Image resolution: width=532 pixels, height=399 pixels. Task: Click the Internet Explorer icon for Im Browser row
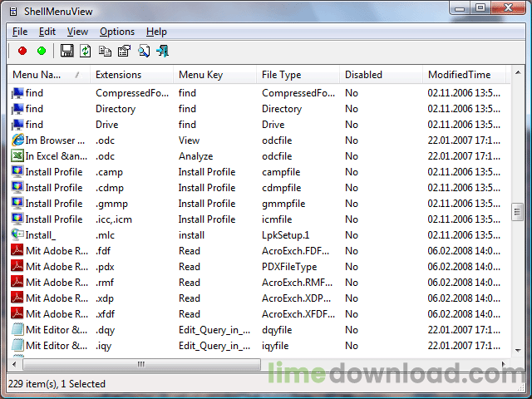coord(17,140)
